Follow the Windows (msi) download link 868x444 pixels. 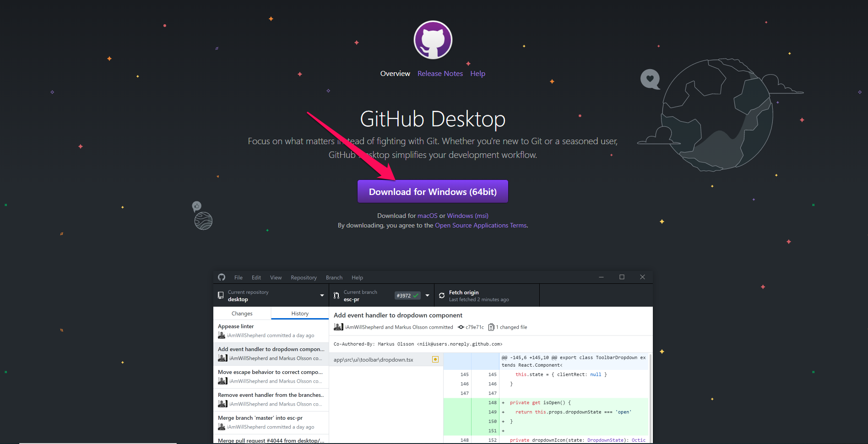tap(467, 216)
